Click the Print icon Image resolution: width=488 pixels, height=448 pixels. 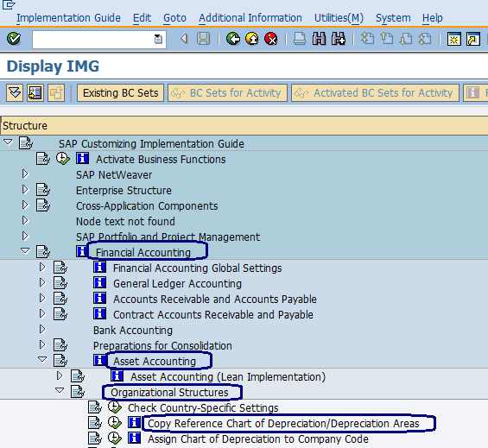click(300, 39)
